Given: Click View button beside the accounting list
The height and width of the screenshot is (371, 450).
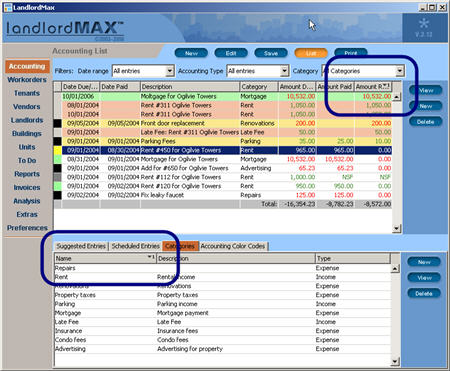Looking at the screenshot, I should pos(426,90).
